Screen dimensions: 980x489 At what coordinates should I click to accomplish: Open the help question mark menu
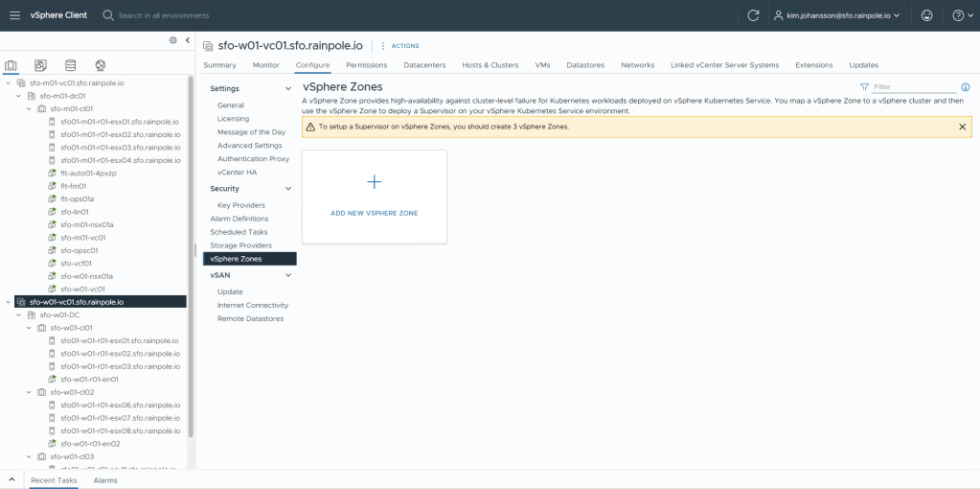[958, 15]
